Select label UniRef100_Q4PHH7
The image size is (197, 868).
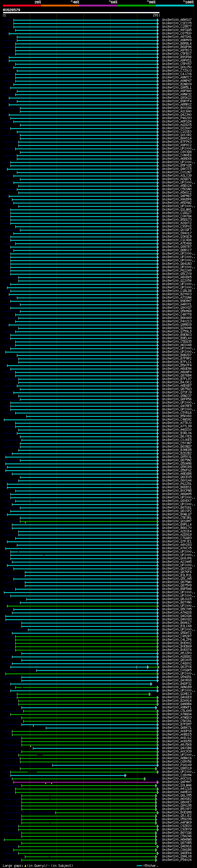pos(176,782)
